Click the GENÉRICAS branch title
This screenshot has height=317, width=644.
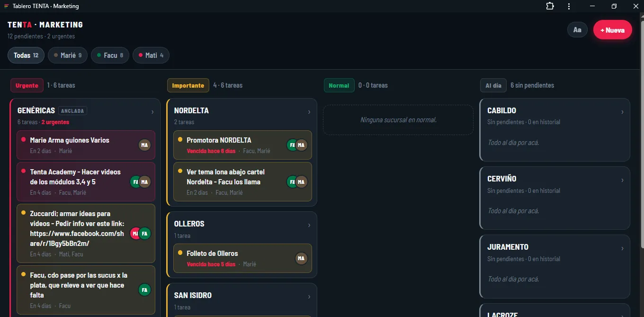point(36,110)
